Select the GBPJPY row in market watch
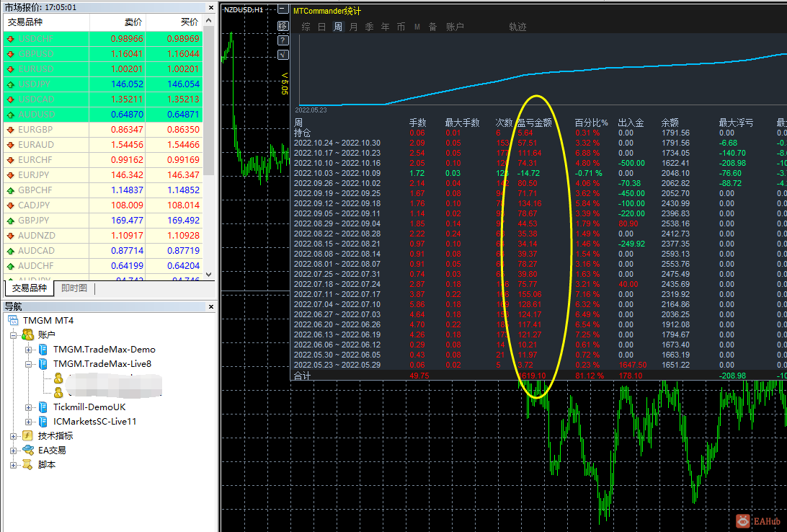This screenshot has width=787, height=532. tap(103, 221)
